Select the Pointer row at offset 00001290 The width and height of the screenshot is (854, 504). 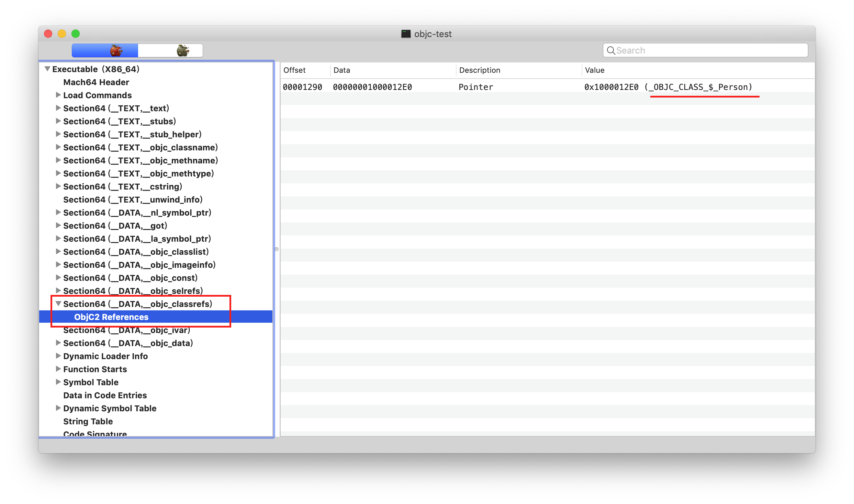475,87
